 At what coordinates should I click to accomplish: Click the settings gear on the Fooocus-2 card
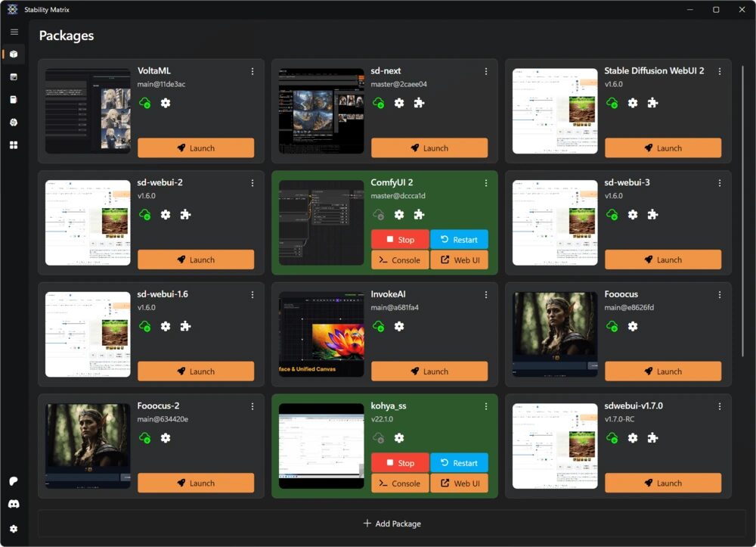(166, 438)
